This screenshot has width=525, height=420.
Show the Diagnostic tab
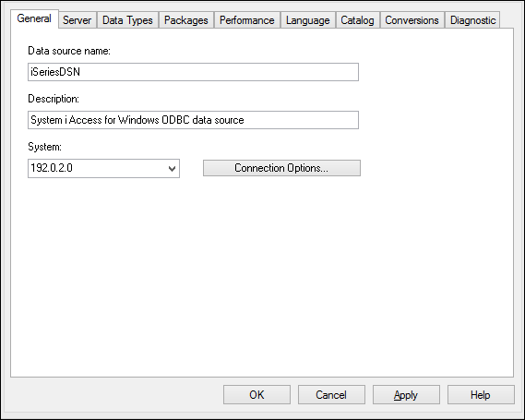(x=472, y=20)
